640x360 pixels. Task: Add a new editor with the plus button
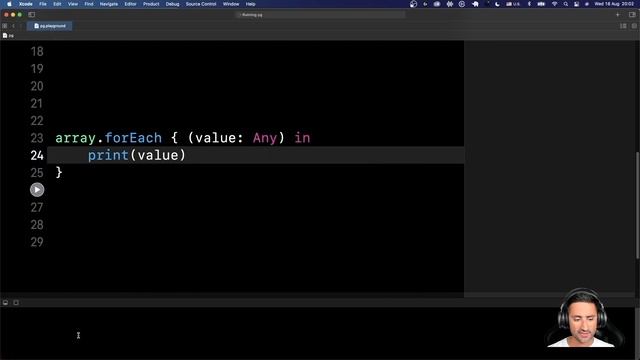[x=618, y=15]
